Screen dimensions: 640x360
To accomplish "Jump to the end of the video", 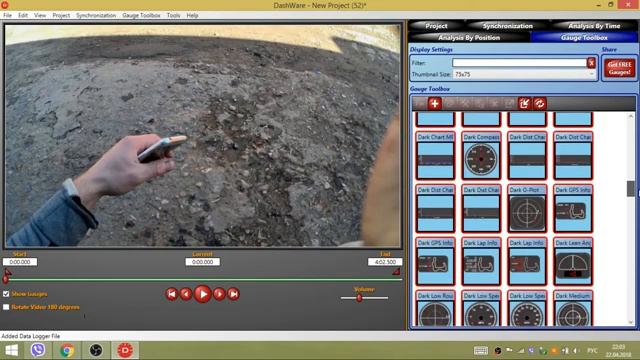I will pos(233,294).
